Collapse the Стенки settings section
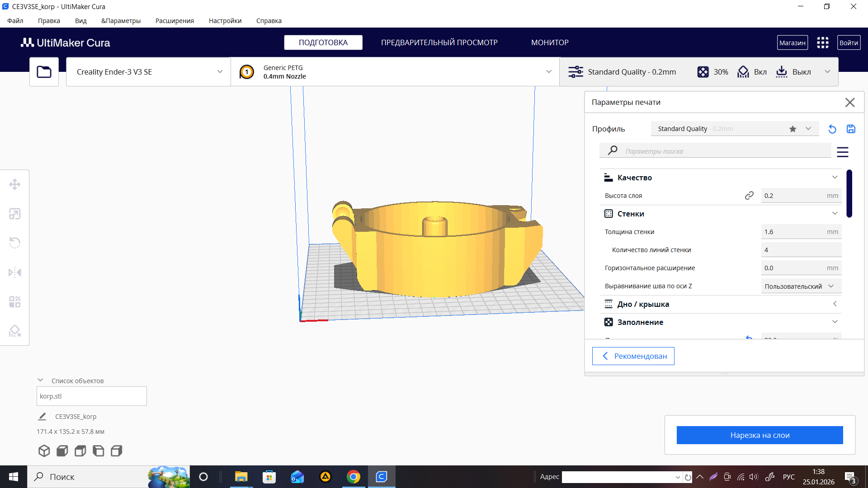This screenshot has width=868, height=488. [721, 214]
